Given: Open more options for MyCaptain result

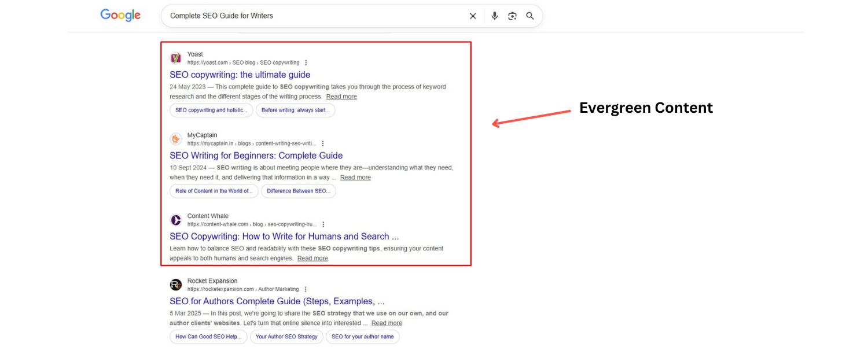Looking at the screenshot, I should pyautogui.click(x=323, y=143).
